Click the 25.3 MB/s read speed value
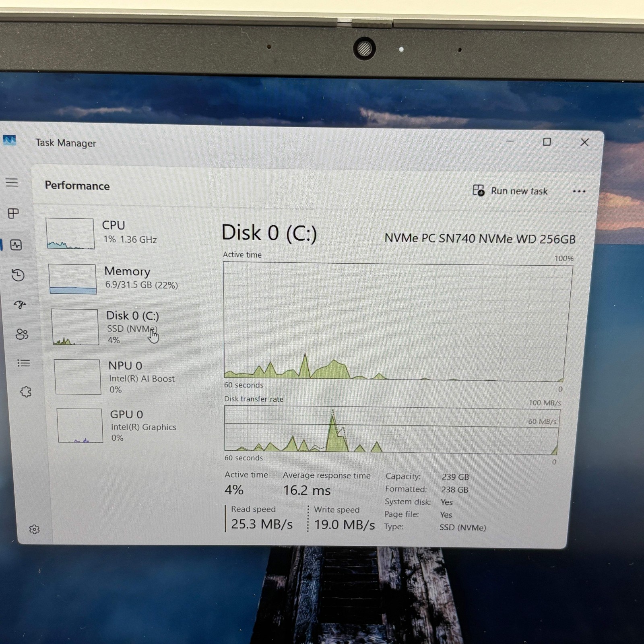Image resolution: width=644 pixels, height=644 pixels. point(262,524)
